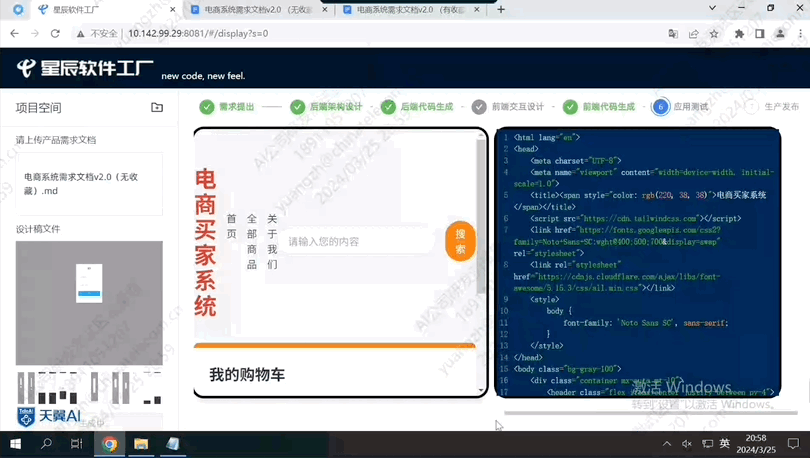This screenshot has width=810, height=458.
Task: Click the 生产发布 step circle
Action: pos(751,107)
